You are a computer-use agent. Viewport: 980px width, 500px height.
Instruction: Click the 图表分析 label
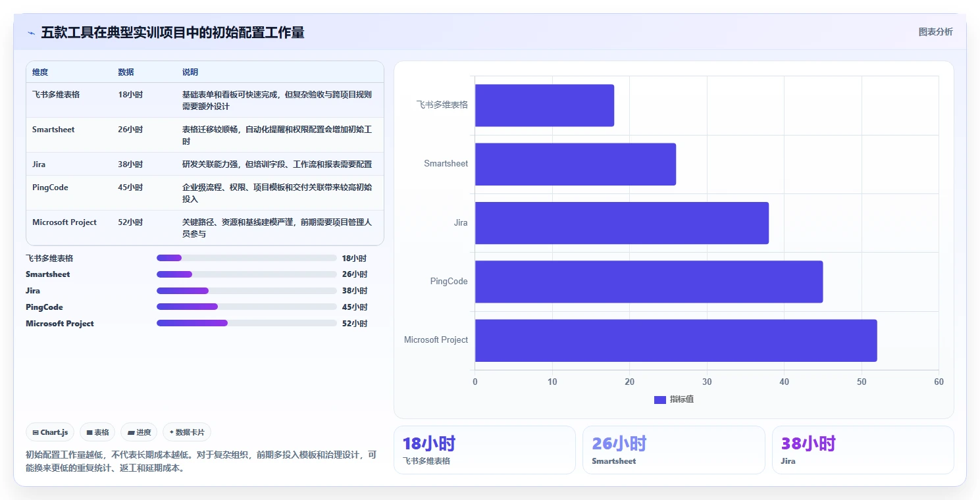click(935, 32)
